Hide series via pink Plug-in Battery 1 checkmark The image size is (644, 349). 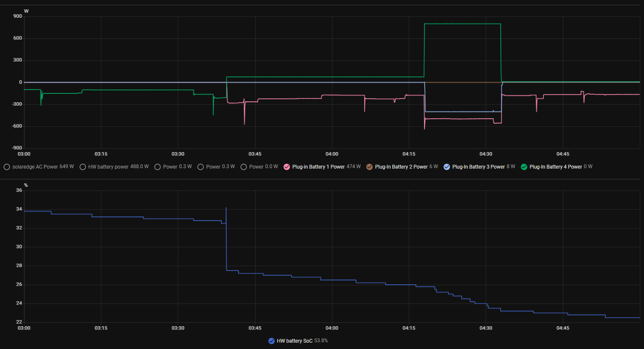(x=287, y=167)
